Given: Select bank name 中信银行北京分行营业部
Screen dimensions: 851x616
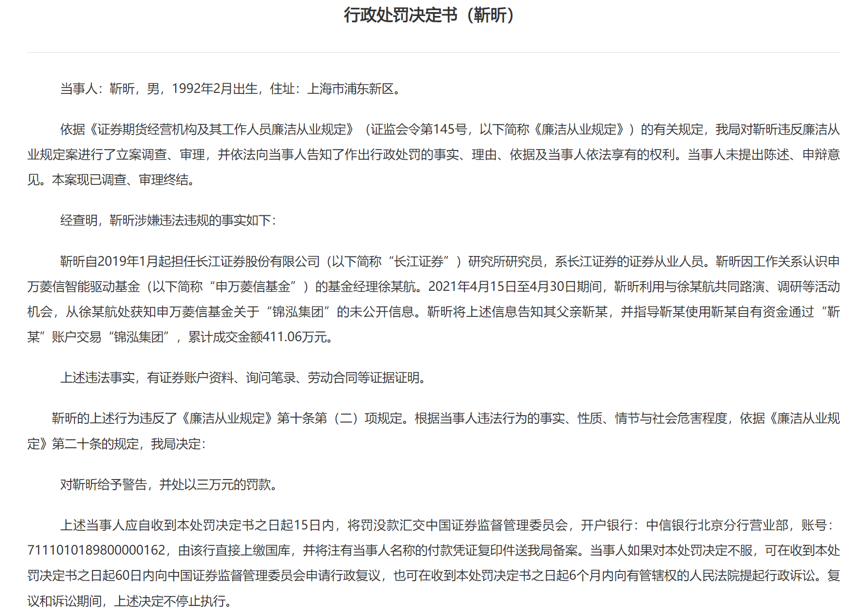Looking at the screenshot, I should tap(717, 525).
